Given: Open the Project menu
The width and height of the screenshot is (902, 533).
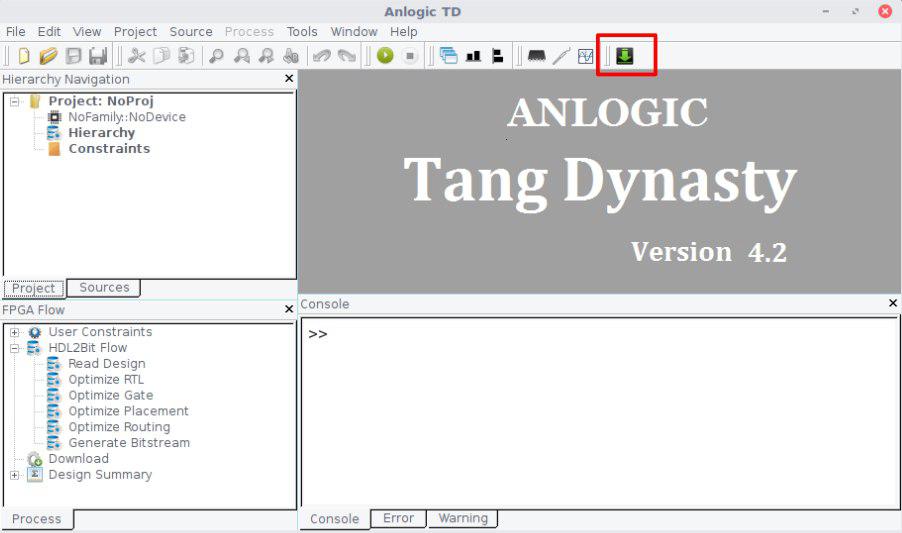Looking at the screenshot, I should [135, 32].
